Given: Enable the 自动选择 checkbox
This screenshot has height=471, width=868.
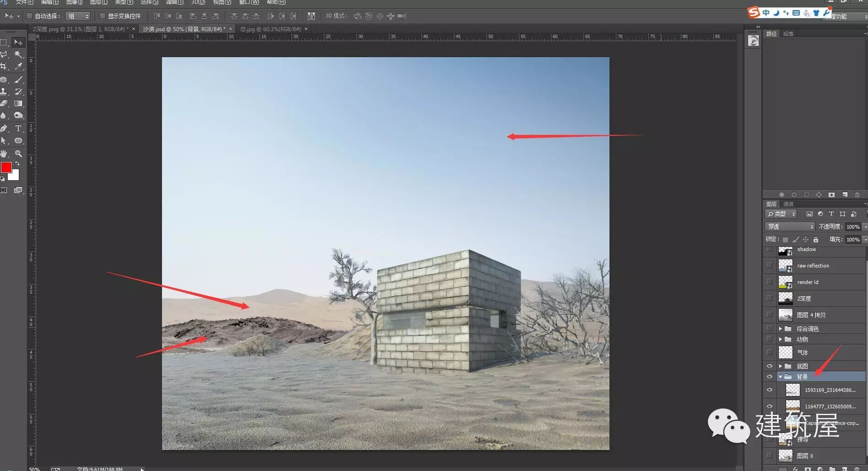Looking at the screenshot, I should click(29, 16).
